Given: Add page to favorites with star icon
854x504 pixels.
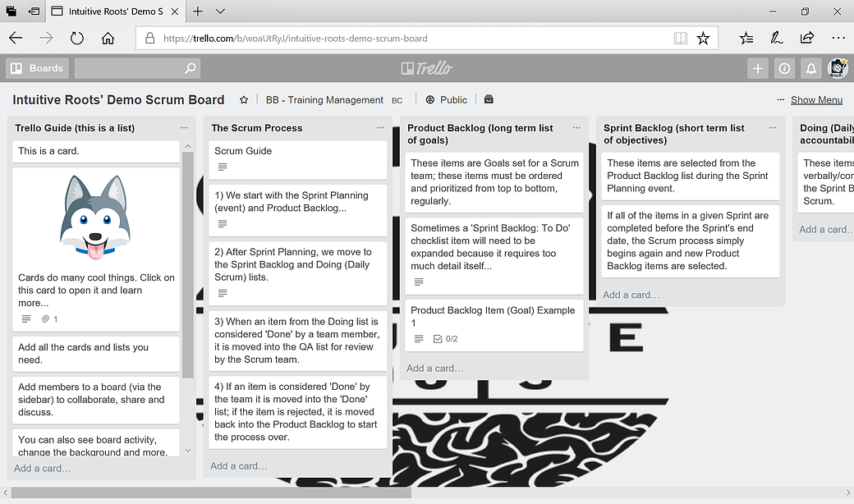Looking at the screenshot, I should point(703,38).
